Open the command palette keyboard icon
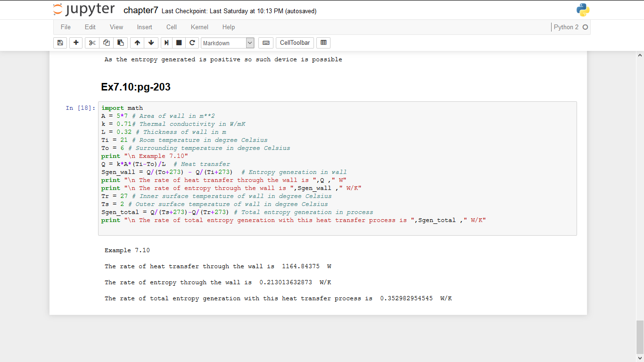 (266, 43)
